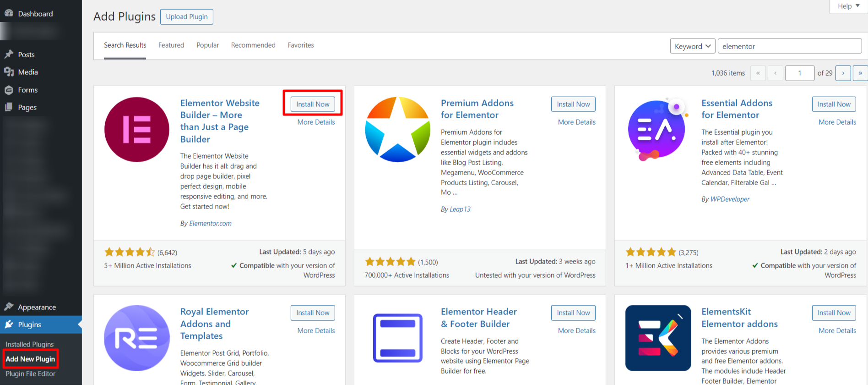Switch to Favorites tab
Screen dimensions: 868x385
pyautogui.click(x=301, y=45)
